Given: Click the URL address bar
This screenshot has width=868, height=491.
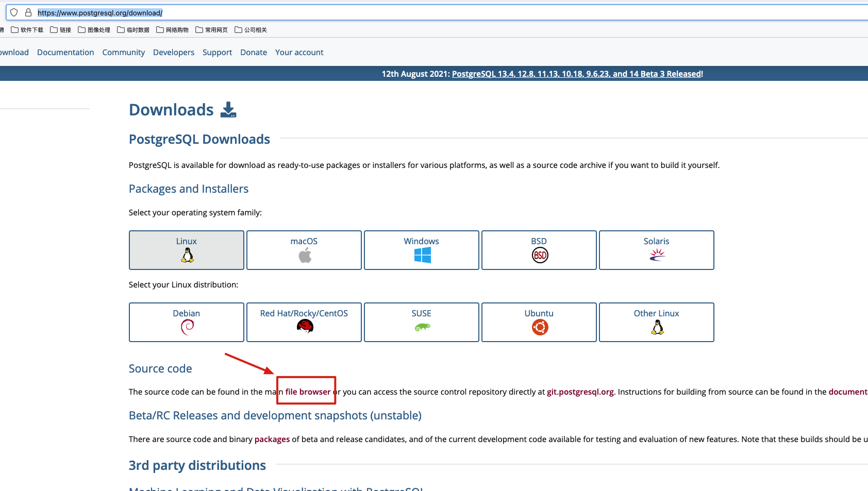Looking at the screenshot, I should 437,13.
